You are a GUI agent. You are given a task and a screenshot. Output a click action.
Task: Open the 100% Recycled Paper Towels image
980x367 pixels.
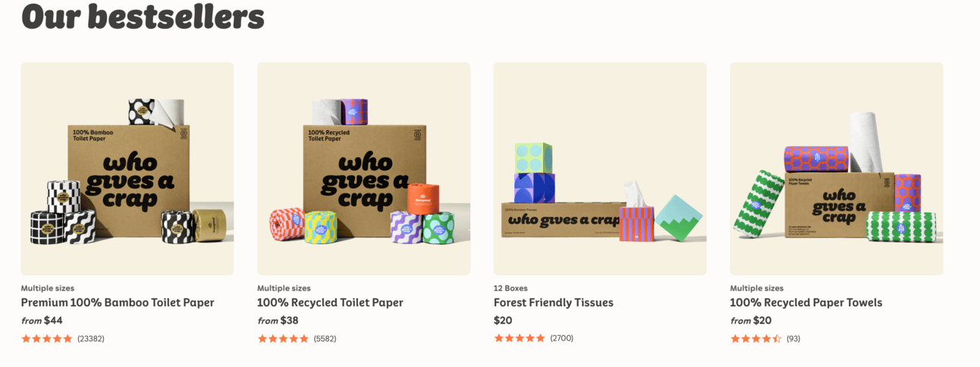[x=837, y=168]
